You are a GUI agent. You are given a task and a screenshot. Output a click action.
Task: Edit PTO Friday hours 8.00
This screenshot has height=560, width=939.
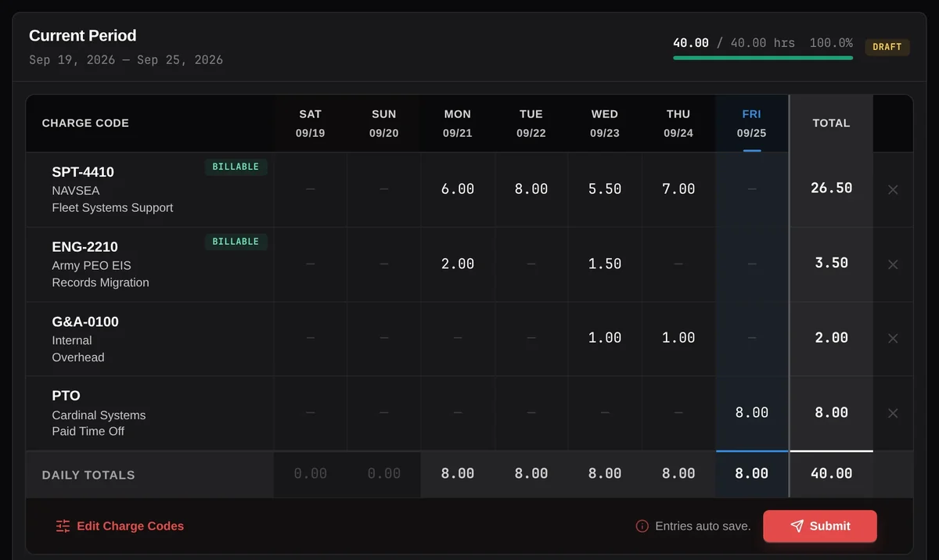tap(752, 413)
